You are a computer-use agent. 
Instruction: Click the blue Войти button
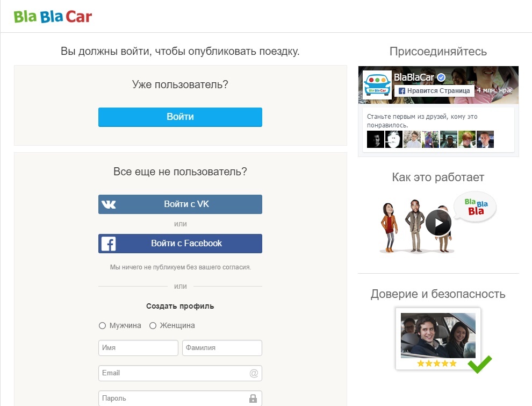(180, 117)
